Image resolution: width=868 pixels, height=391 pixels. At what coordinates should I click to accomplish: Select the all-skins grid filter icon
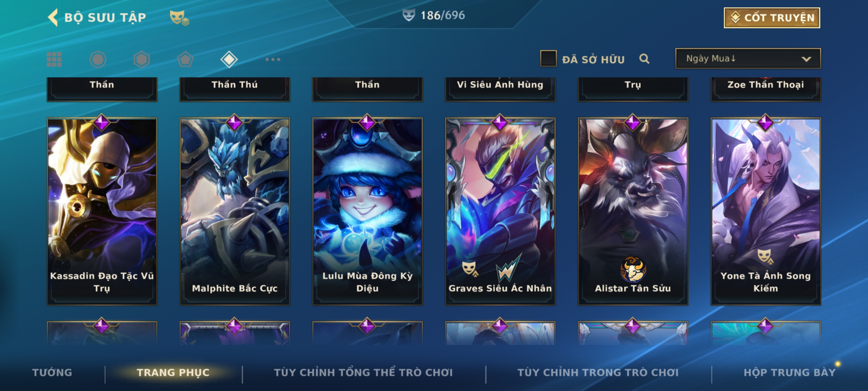[x=54, y=59]
